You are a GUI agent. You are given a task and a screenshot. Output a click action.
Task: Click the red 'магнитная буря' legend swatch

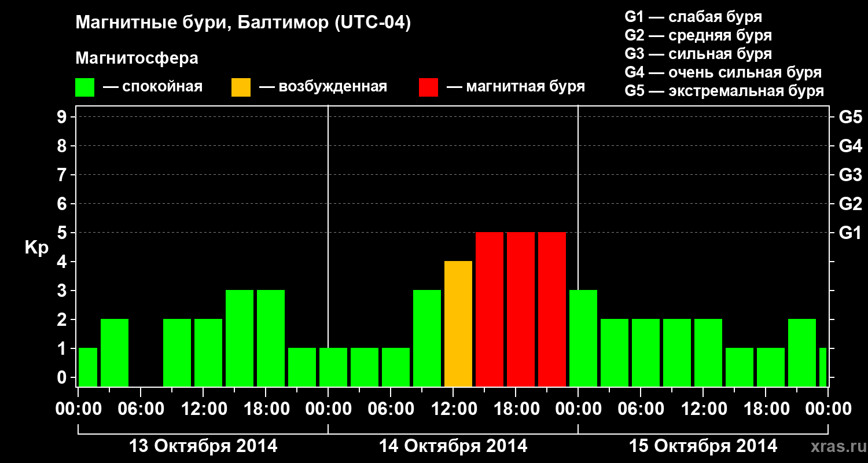(428, 87)
